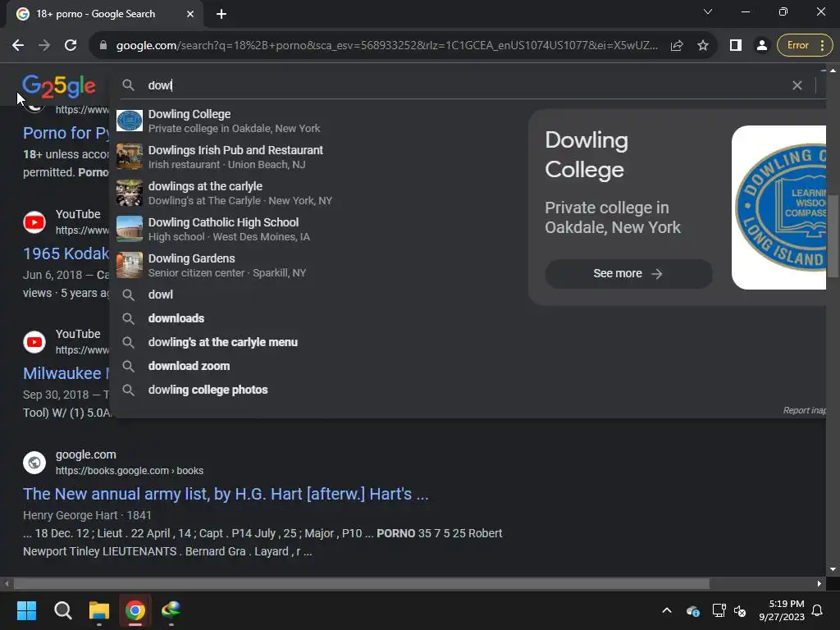Clear the search box text
The width and height of the screenshot is (840, 630).
point(797,85)
